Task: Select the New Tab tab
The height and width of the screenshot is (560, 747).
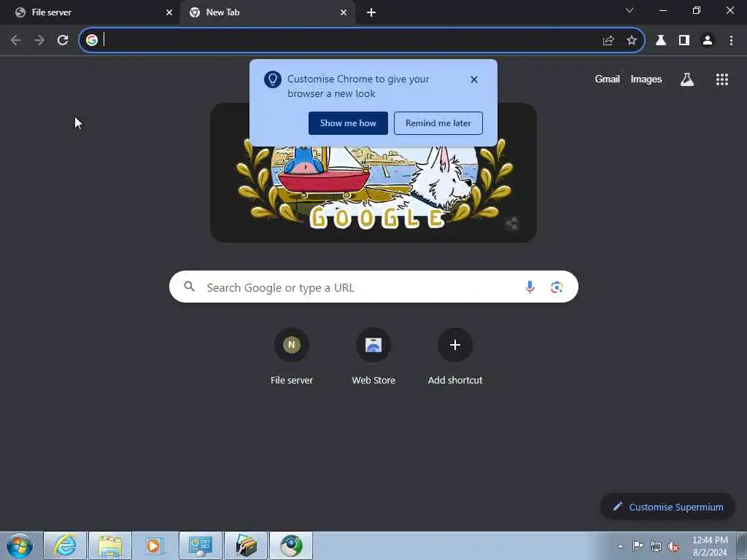Action: [x=267, y=12]
